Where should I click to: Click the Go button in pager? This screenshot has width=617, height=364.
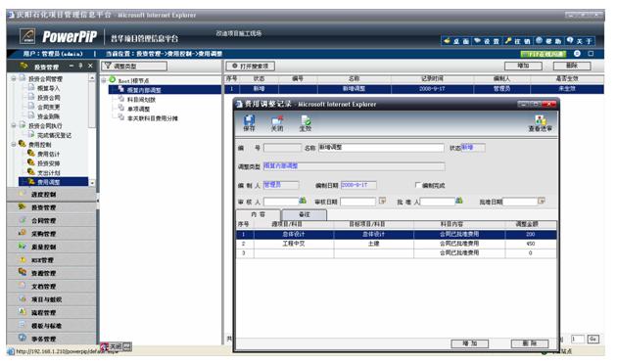[593, 339]
